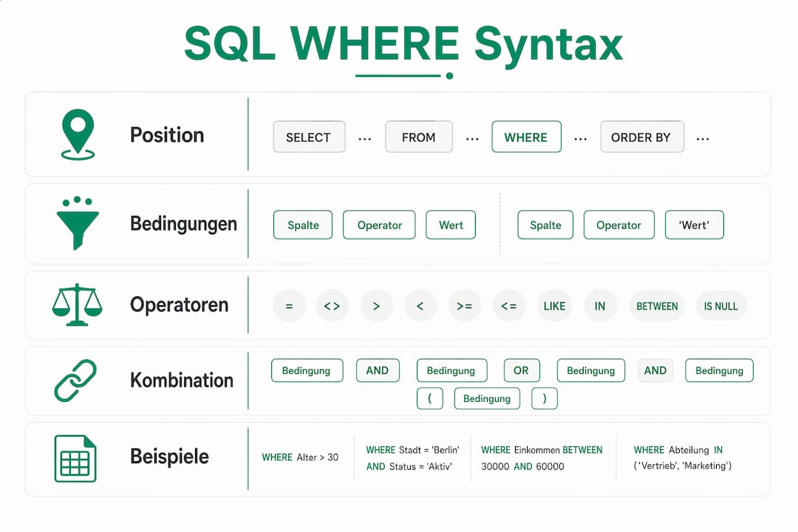Click the grey AND chip right of OR
Image resolution: width=798 pixels, height=532 pixels.
pyautogui.click(x=655, y=371)
